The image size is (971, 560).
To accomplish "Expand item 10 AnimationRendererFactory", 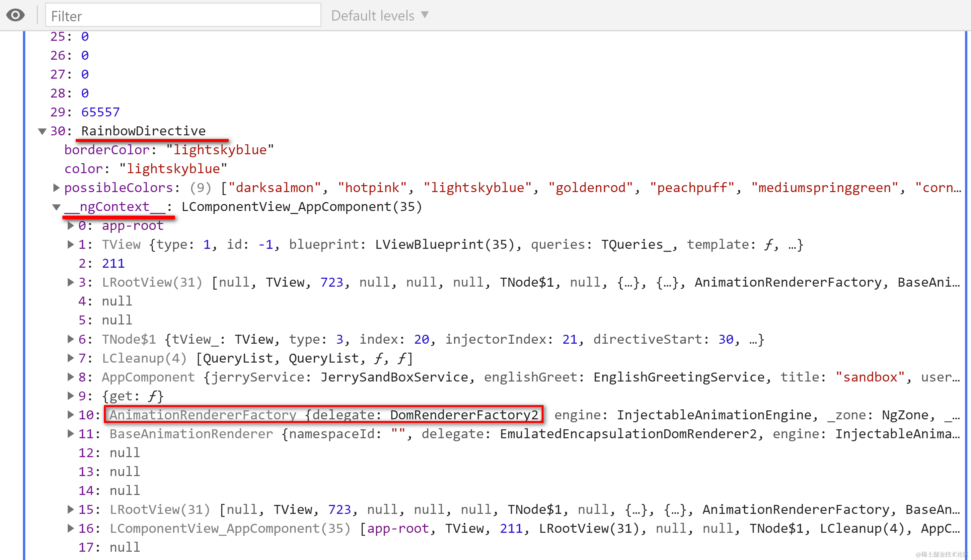I will pos(70,415).
